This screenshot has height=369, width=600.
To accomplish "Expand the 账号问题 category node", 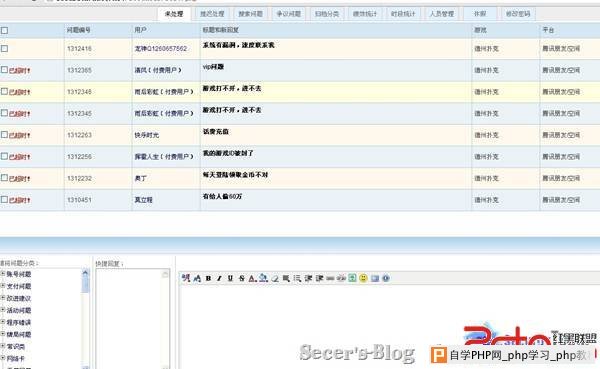I will [3, 274].
